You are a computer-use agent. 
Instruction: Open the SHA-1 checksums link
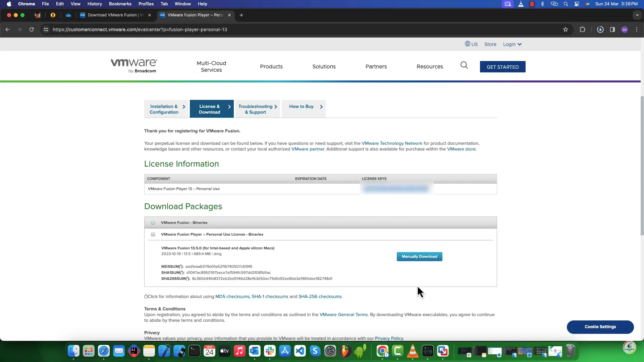pyautogui.click(x=270, y=297)
